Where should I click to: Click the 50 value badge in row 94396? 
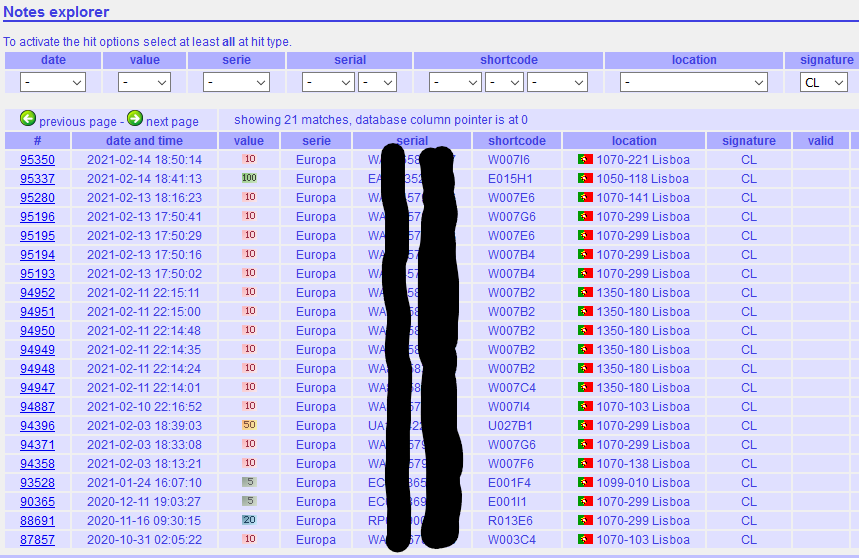pos(249,425)
